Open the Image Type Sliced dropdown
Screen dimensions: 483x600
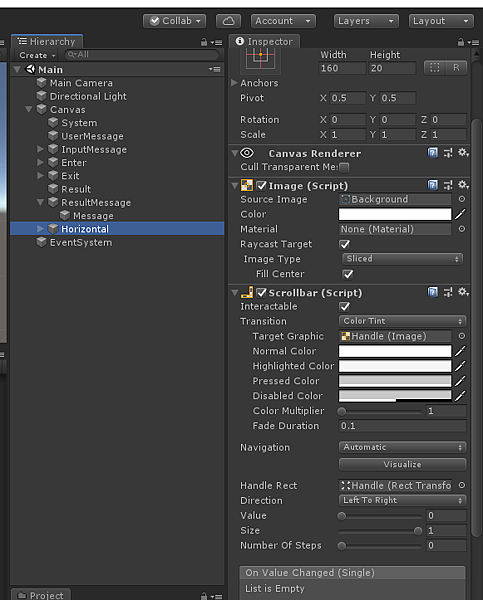point(402,259)
